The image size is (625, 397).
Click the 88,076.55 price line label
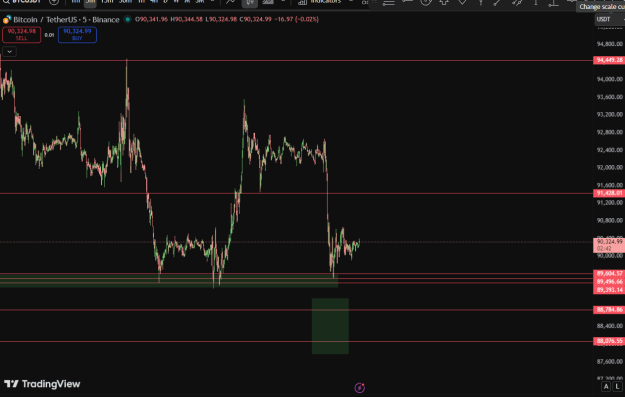[x=609, y=341]
